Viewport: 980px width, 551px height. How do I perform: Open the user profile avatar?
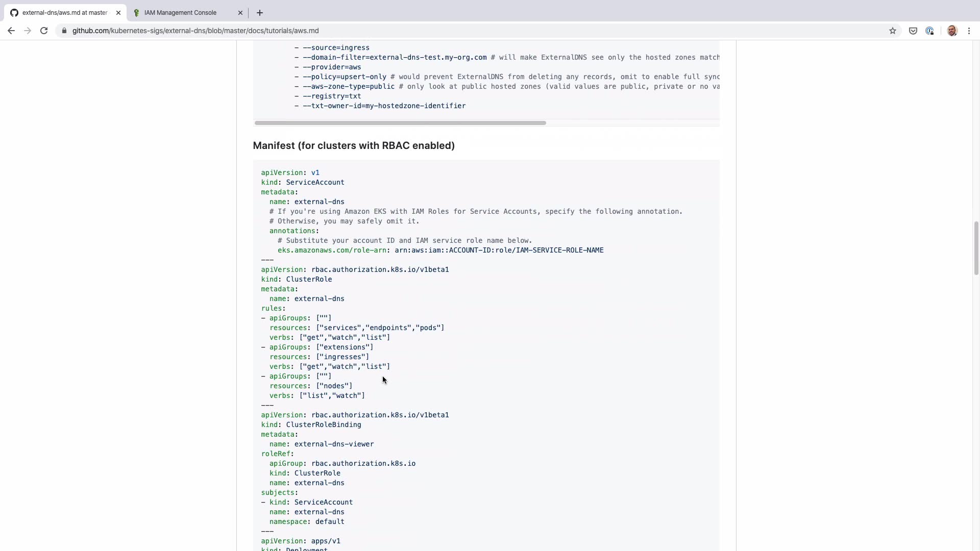[x=952, y=31]
